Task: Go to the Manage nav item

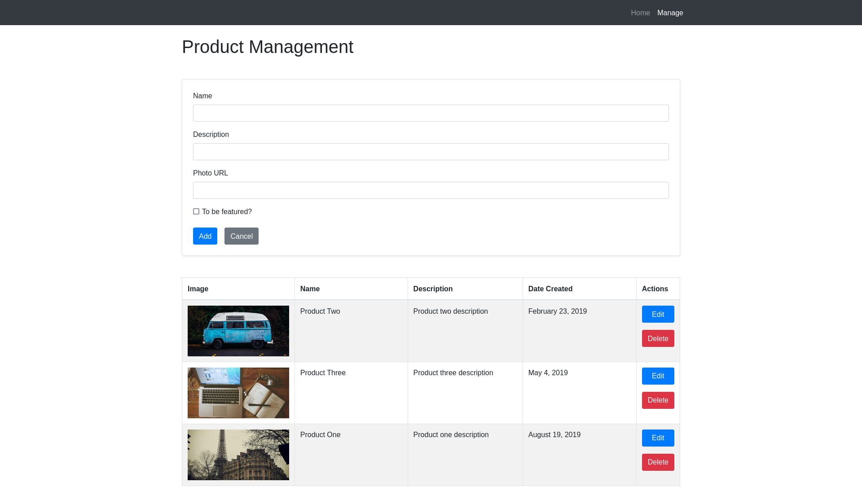Action: pos(670,13)
